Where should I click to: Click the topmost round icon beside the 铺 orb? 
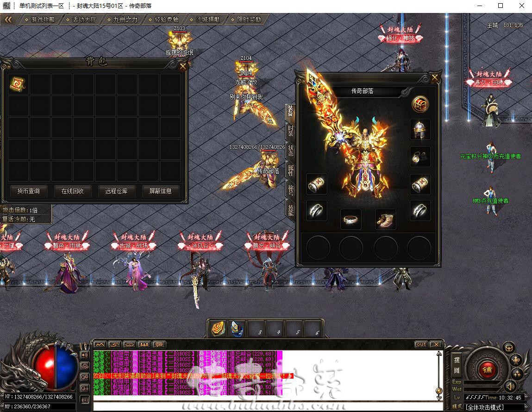tap(509, 348)
